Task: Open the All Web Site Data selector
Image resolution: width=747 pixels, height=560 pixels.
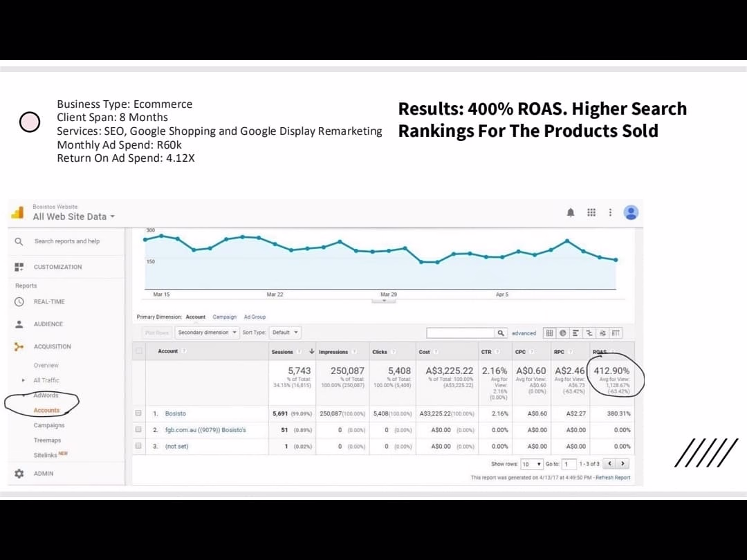Action: pyautogui.click(x=74, y=216)
